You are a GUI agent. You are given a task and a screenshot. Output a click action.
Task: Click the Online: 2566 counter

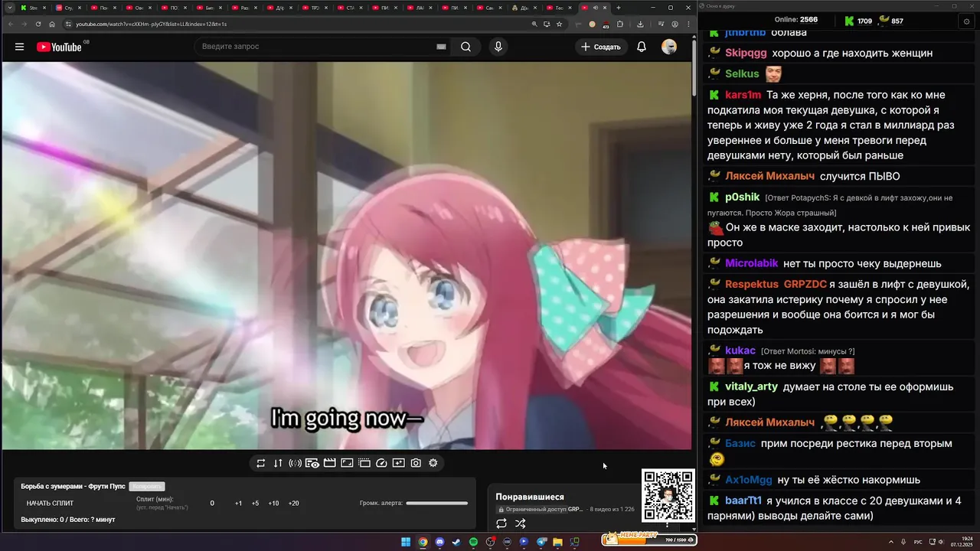tap(796, 20)
